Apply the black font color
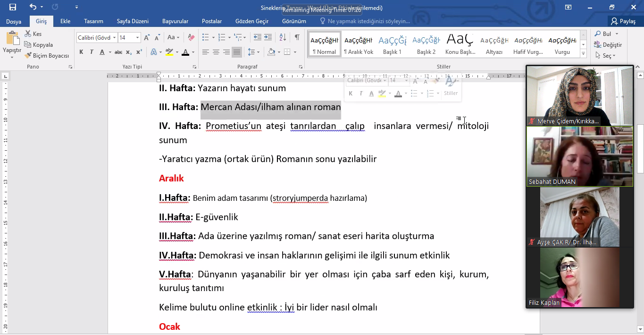644x335 pixels. 185,52
